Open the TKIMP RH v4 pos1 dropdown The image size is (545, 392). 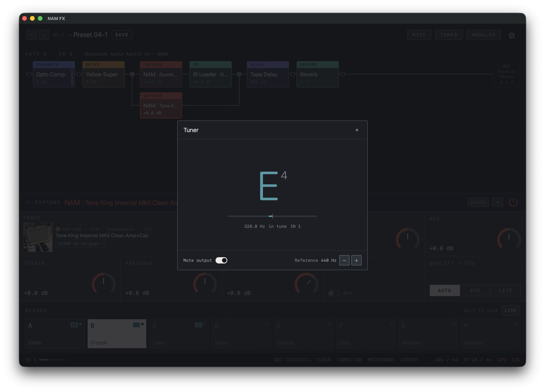click(x=81, y=244)
